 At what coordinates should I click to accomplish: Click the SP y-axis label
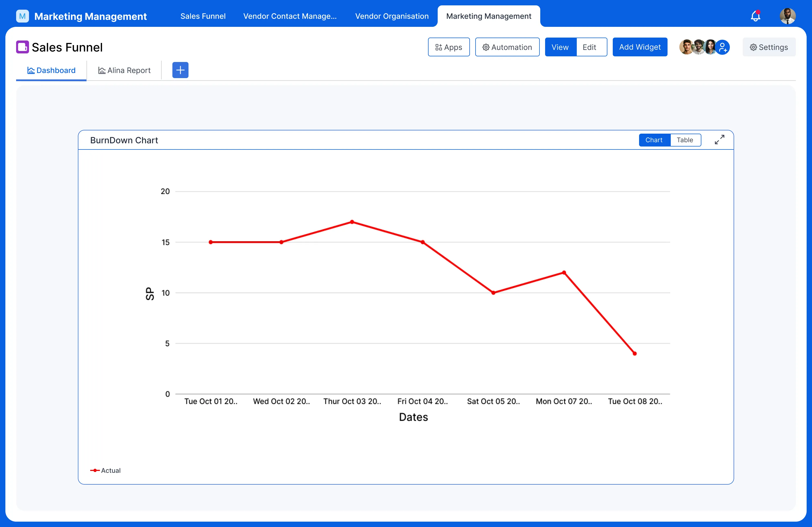(x=150, y=293)
